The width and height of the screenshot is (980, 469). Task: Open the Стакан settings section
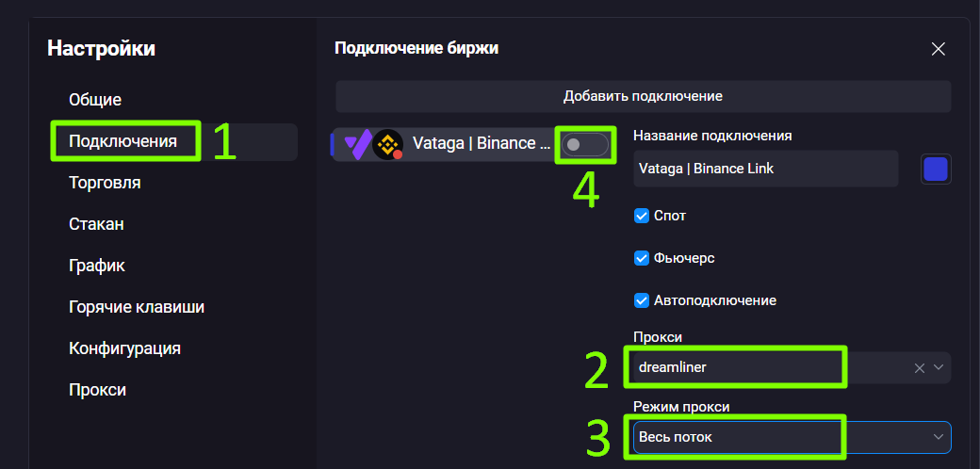click(96, 224)
